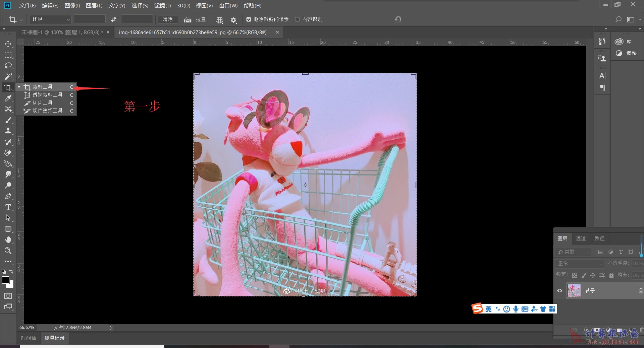Select the Rectangular Marquee tool
This screenshot has height=348, width=644.
[x=8, y=55]
